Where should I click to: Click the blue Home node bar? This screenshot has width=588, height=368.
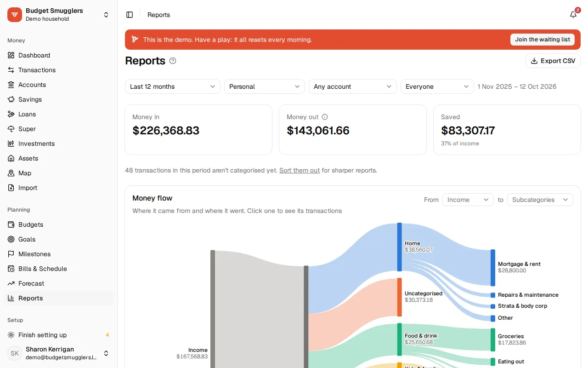click(x=400, y=247)
